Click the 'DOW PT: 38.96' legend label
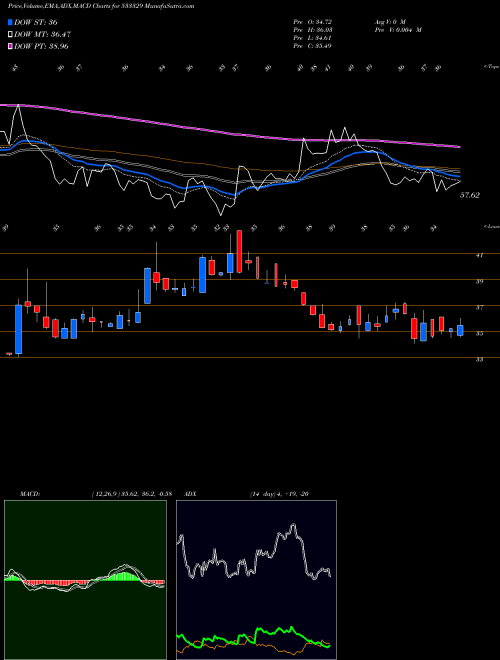This screenshot has height=660, width=500. click(41, 46)
